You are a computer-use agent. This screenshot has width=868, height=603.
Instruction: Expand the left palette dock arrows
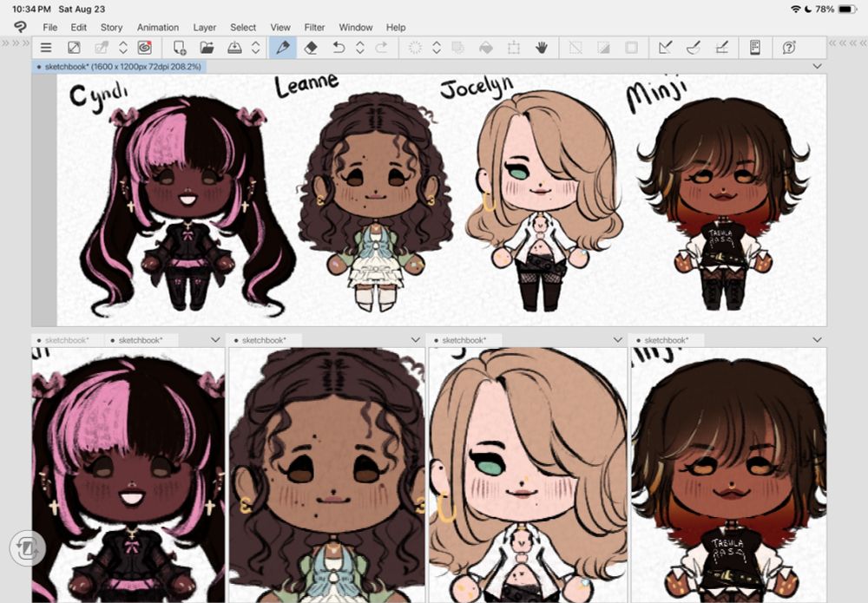pyautogui.click(x=15, y=43)
